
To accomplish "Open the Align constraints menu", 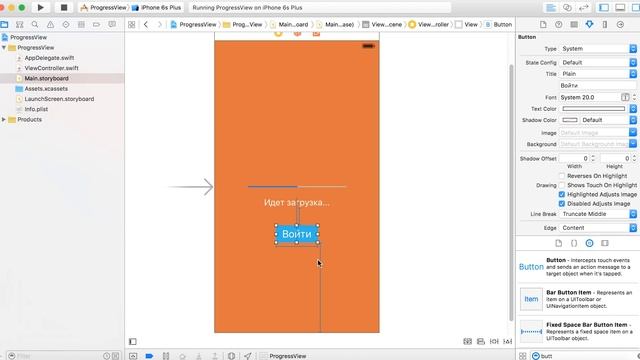I will tap(481, 341).
